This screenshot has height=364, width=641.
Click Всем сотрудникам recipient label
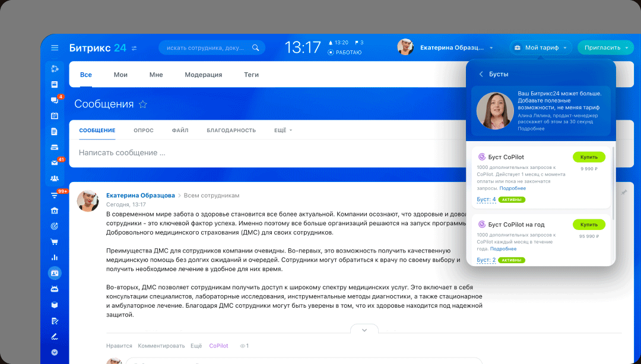[211, 195]
